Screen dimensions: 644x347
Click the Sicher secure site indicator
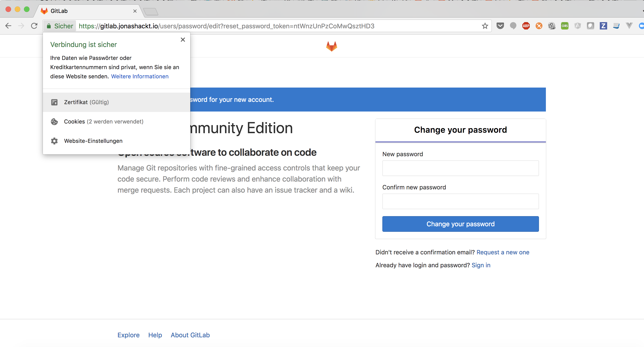coord(60,26)
